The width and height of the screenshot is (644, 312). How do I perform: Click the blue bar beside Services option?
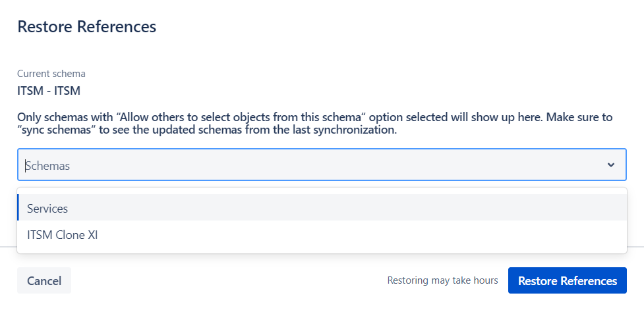pos(18,208)
